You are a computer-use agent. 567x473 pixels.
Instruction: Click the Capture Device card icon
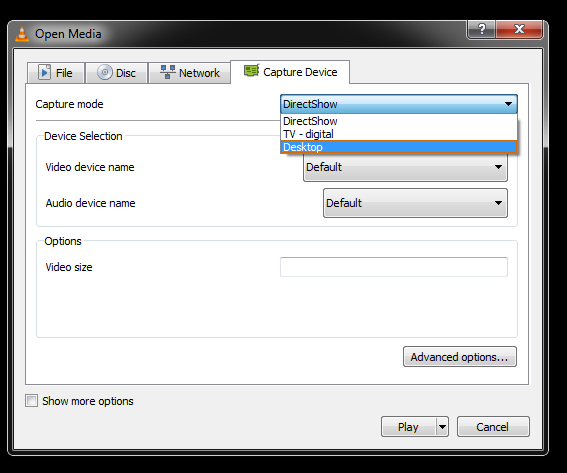click(x=251, y=71)
